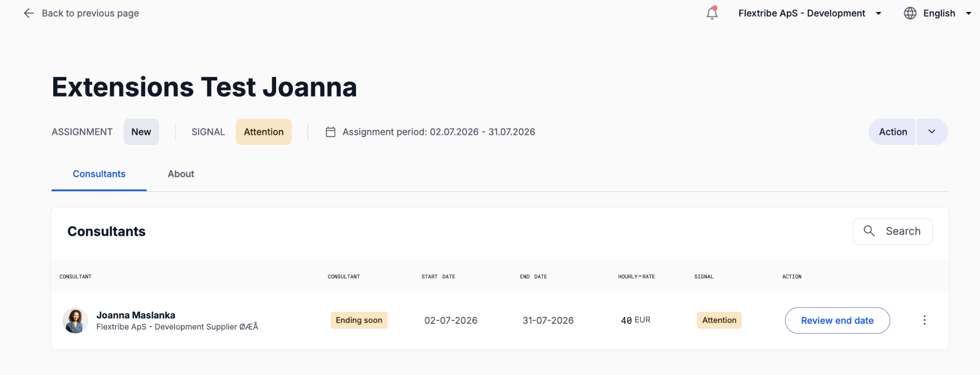
Task: Click the back arrow icon
Action: coord(29,13)
